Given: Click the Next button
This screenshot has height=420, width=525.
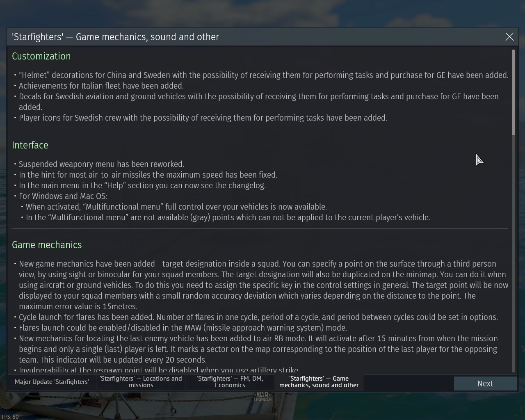Looking at the screenshot, I should click(x=485, y=383).
